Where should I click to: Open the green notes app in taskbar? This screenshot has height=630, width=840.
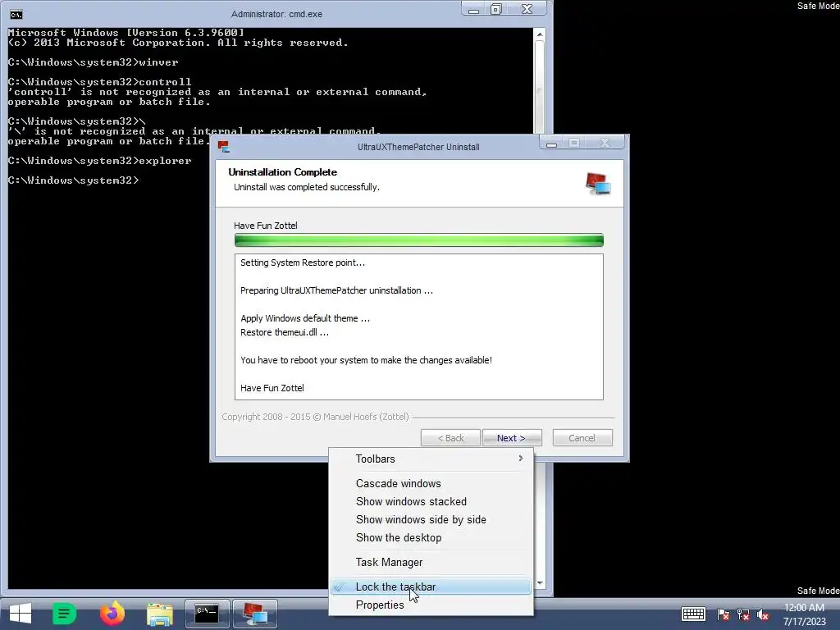tap(64, 614)
